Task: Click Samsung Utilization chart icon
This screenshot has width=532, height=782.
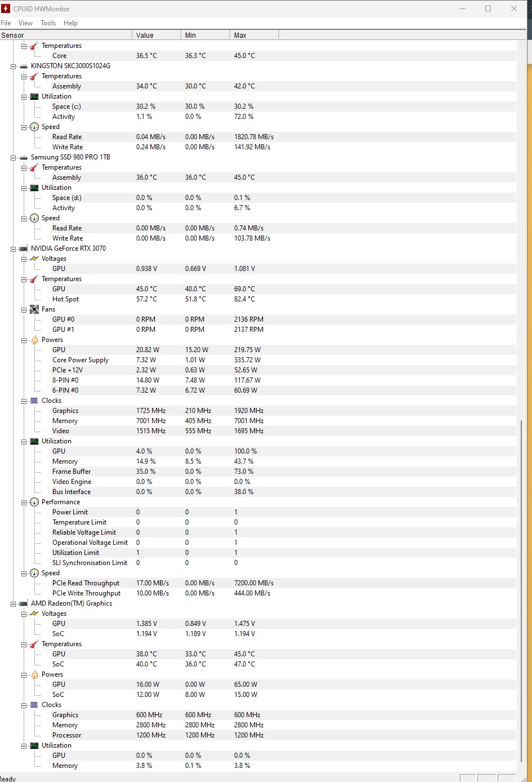Action: (34, 188)
